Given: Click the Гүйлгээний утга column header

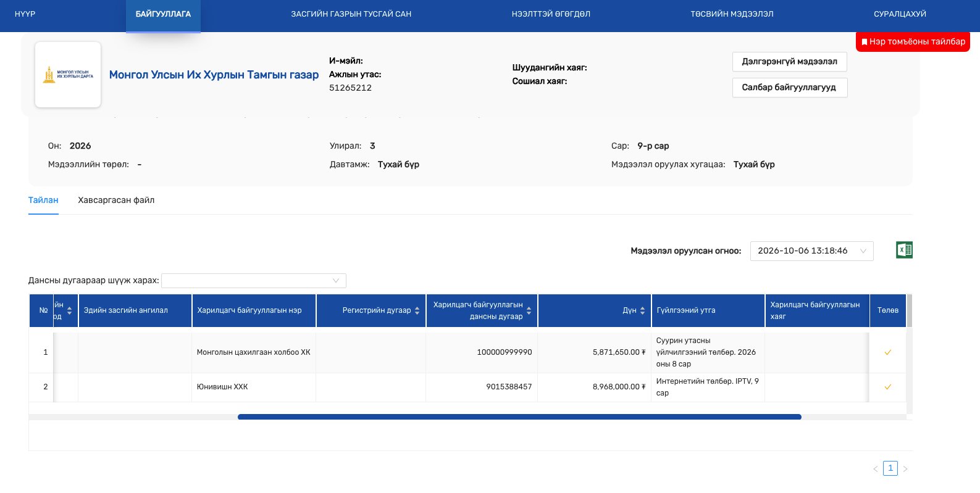Looking at the screenshot, I should coord(708,310).
